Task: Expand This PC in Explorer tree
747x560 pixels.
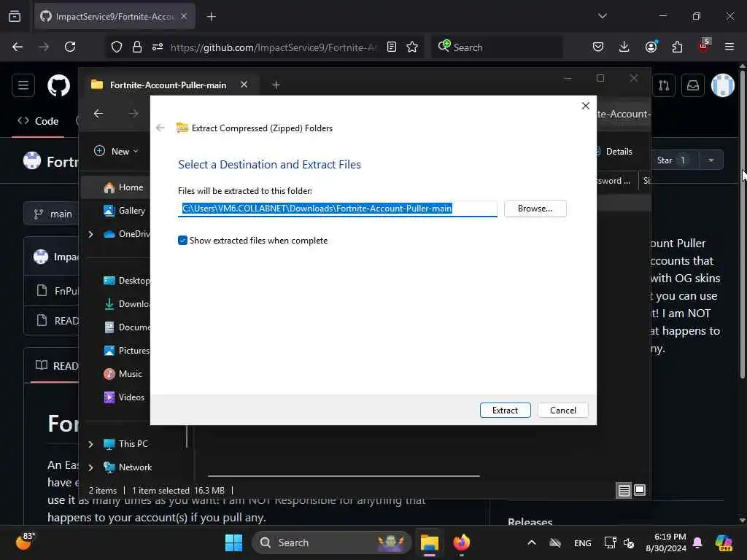Action: coord(90,444)
